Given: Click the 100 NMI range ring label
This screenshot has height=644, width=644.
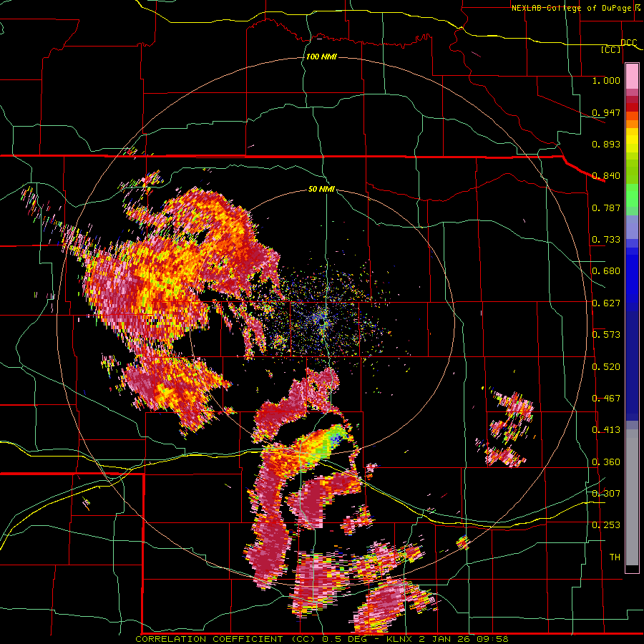Looking at the screenshot, I should (x=321, y=57).
